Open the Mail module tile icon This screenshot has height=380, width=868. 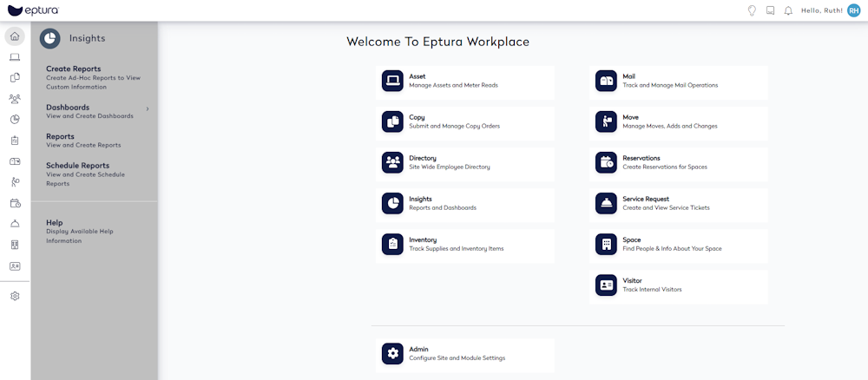(x=606, y=81)
